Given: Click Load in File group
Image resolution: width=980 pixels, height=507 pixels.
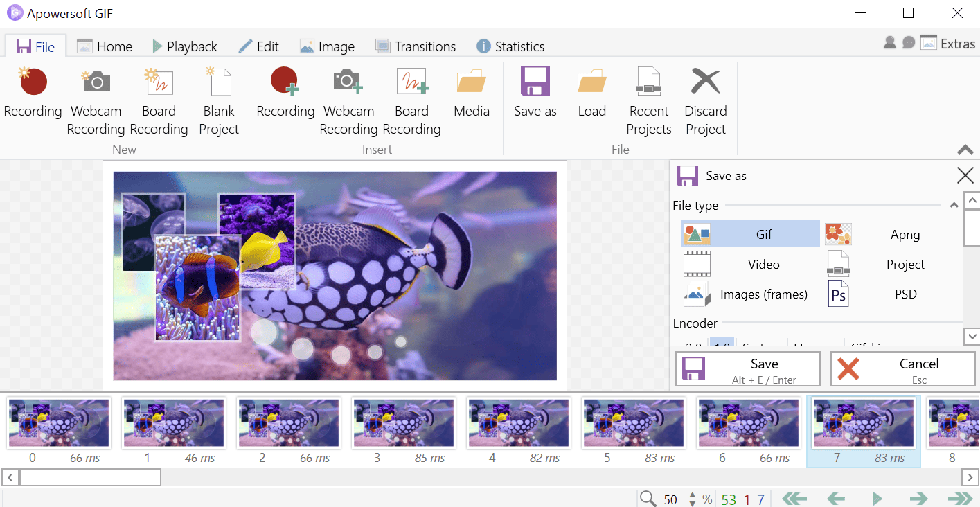Looking at the screenshot, I should (591, 94).
